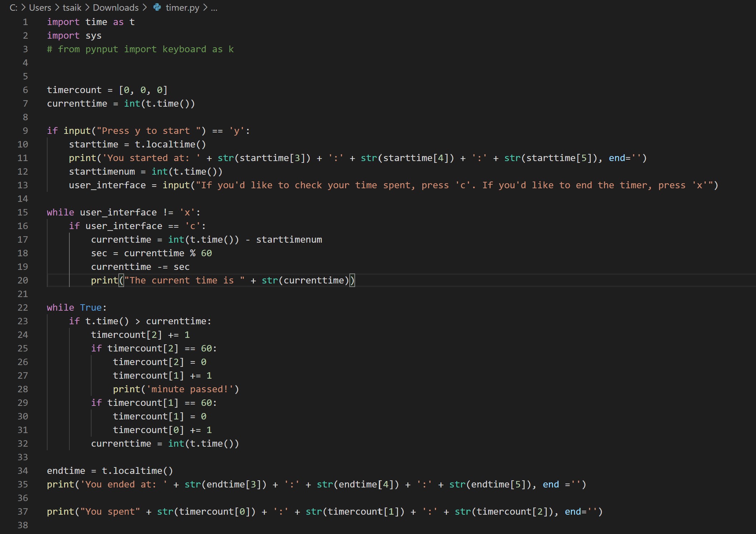756x534 pixels.
Task: Open the Downloads breadcrumb folder
Action: point(116,8)
